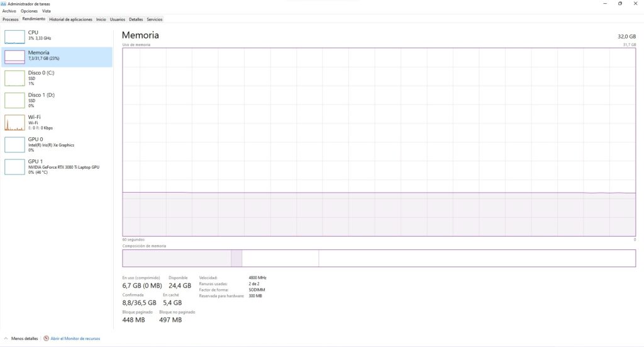Open the Usuarios tab
Viewport: 644px width, 347px height.
pos(118,20)
